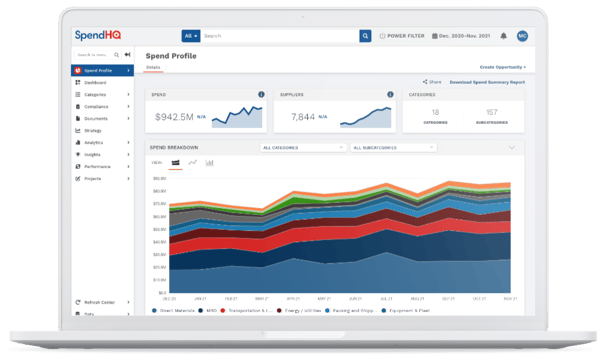Image resolution: width=600 pixels, height=361 pixels.
Task: Click the Dashboard grid icon
Action: [78, 82]
